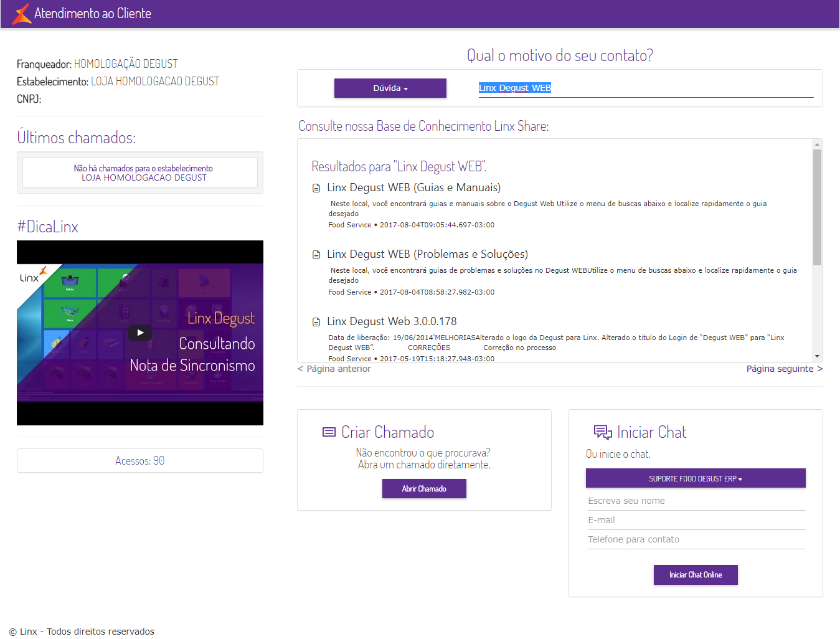Click the results scrollbar up arrow
This screenshot has height=639, width=840.
[x=817, y=144]
